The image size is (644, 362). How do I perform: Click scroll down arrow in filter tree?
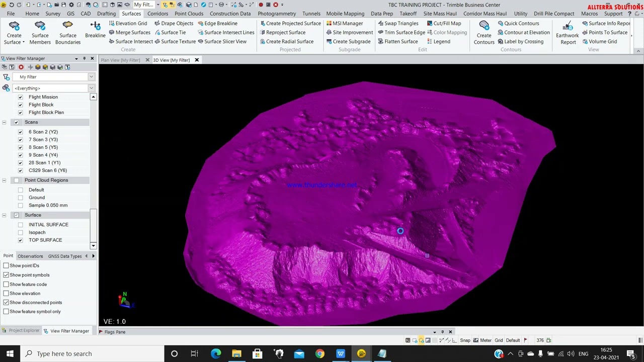coord(93,246)
